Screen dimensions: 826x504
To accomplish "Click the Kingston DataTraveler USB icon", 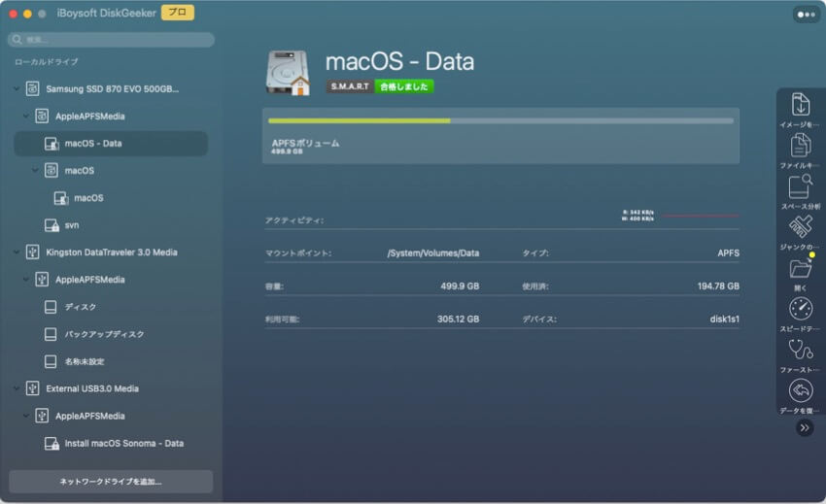I will pos(33,252).
